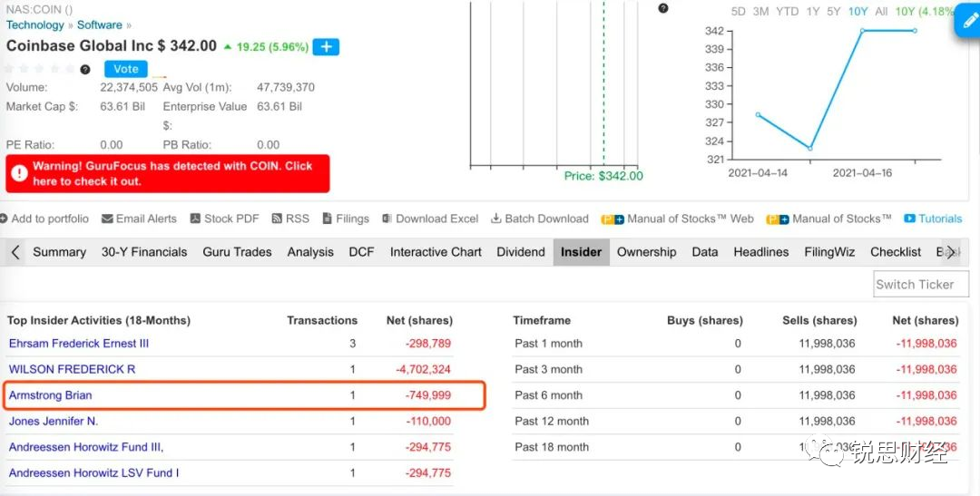
Task: Select the 5Y chart range
Action: [x=834, y=11]
